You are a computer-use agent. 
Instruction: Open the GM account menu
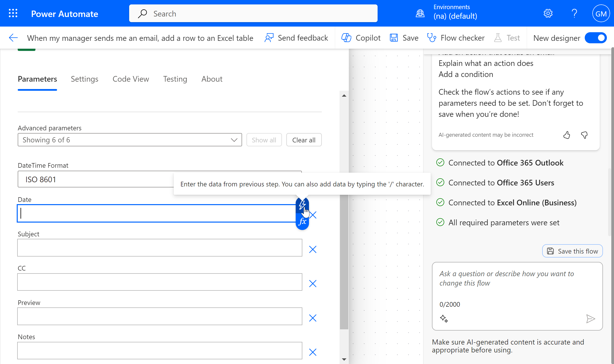click(601, 14)
